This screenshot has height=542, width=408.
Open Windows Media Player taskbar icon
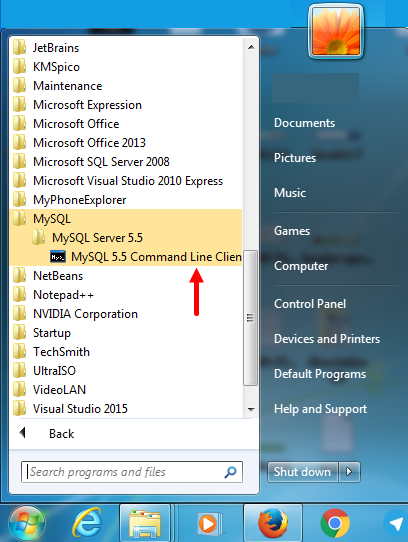[209, 523]
